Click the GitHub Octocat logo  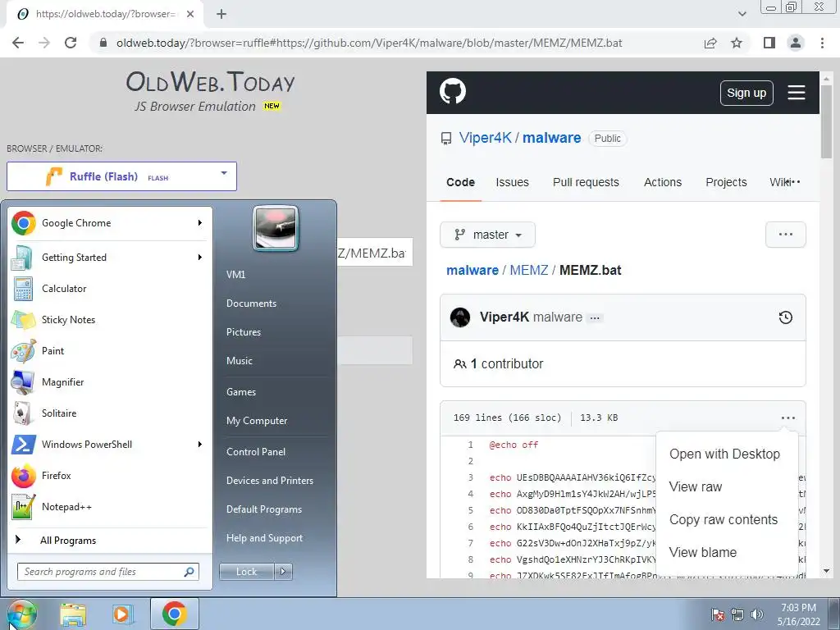[453, 92]
